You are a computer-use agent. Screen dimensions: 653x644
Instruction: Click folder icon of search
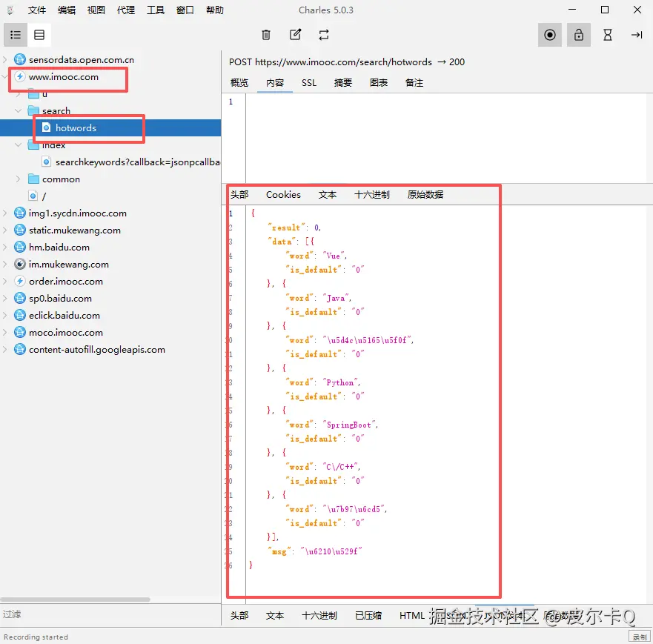(33, 110)
